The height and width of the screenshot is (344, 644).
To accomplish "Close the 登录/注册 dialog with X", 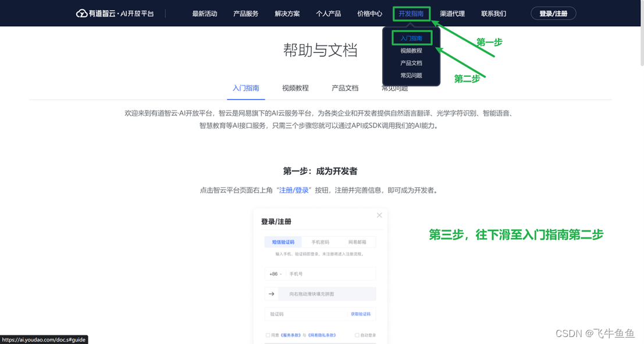I will point(379,215).
